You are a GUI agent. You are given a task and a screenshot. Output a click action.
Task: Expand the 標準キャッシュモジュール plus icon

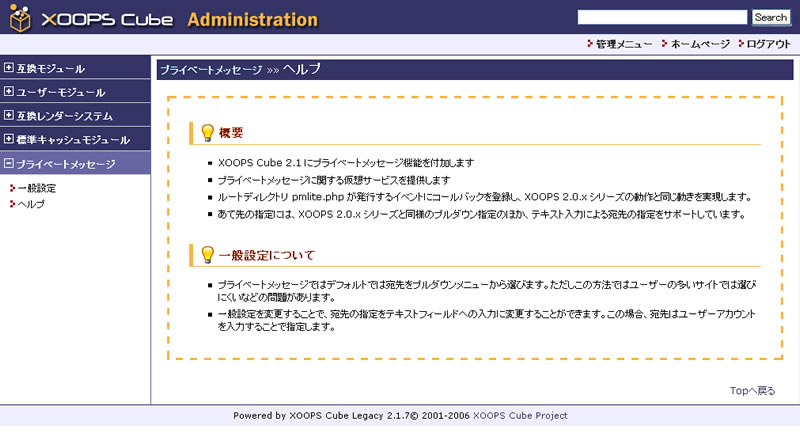pos(8,139)
